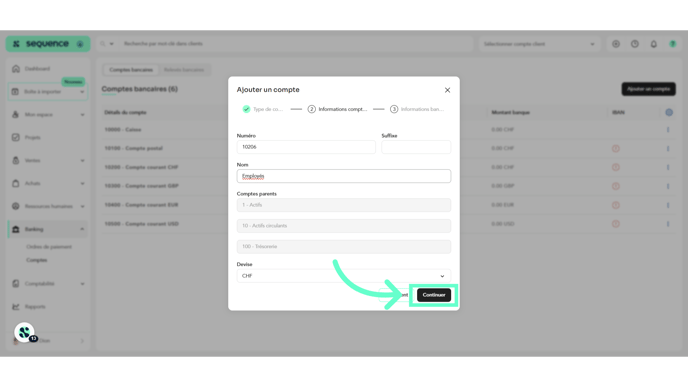Switch to the Relevés bancaires tab
Image resolution: width=688 pixels, height=387 pixels.
click(x=184, y=70)
